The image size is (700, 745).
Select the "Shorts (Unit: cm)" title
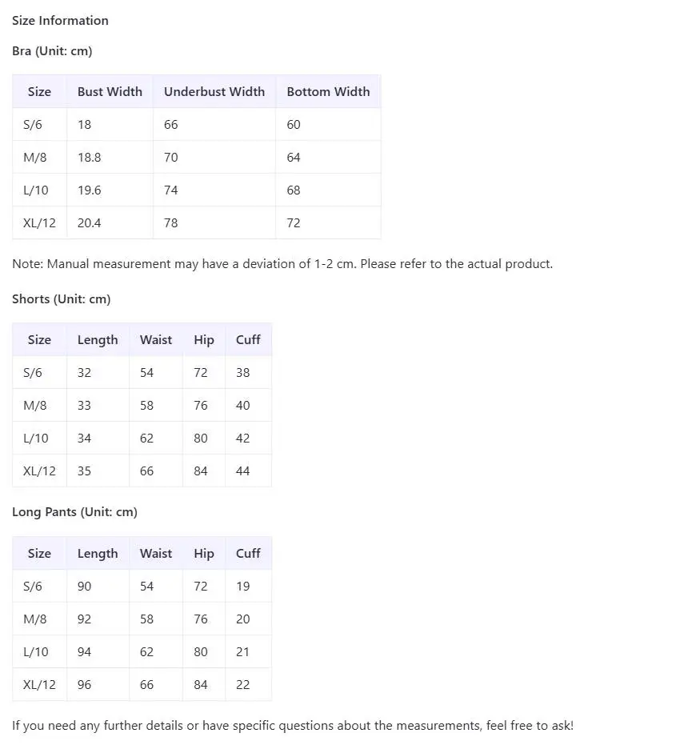point(61,299)
